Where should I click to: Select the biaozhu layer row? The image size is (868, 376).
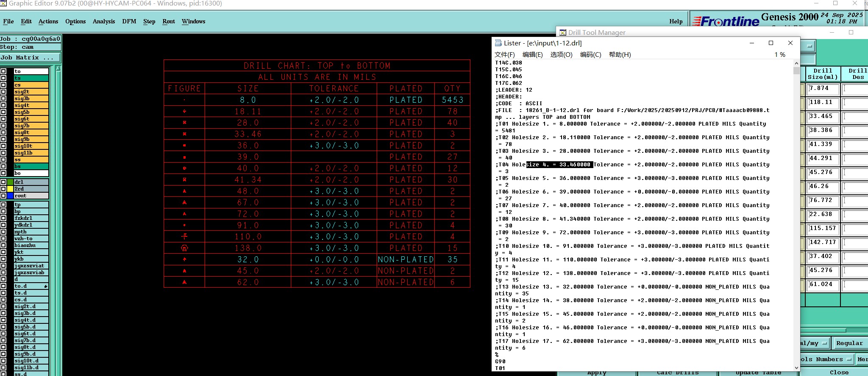point(31,245)
